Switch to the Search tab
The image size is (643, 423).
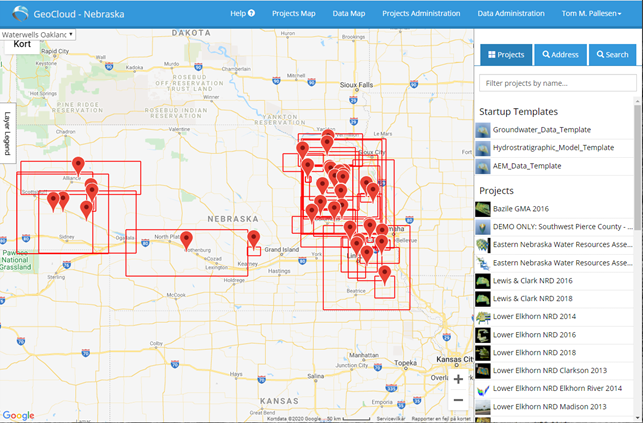612,55
